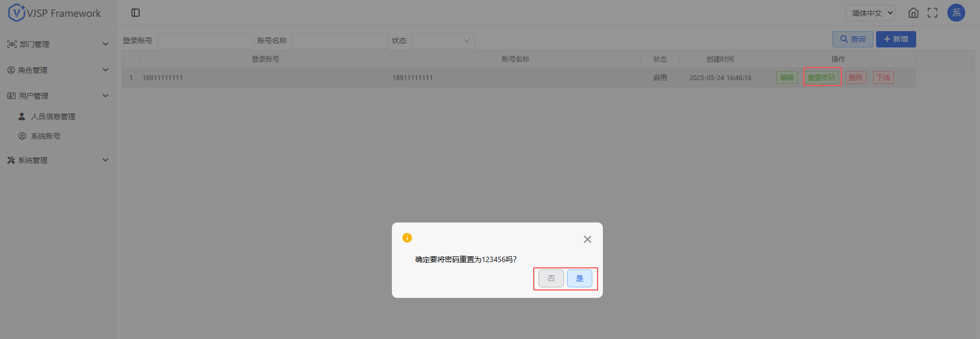980x339 pixels.
Task: Click the 查询 search button
Action: point(852,39)
